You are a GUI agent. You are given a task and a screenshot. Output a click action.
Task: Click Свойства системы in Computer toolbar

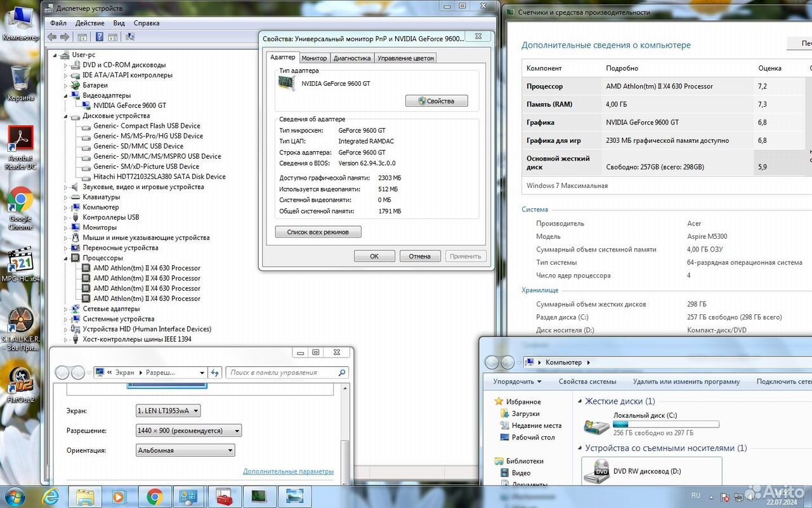(587, 382)
